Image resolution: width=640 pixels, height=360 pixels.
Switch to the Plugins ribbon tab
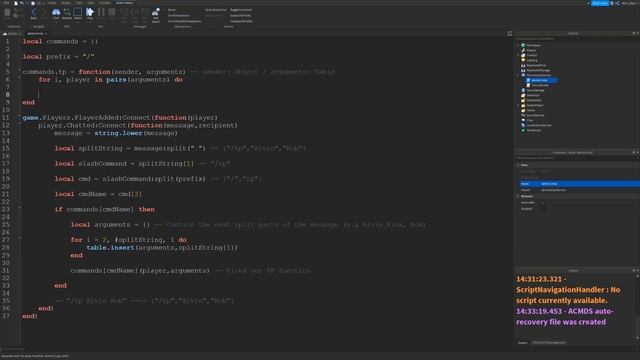[x=104, y=3]
